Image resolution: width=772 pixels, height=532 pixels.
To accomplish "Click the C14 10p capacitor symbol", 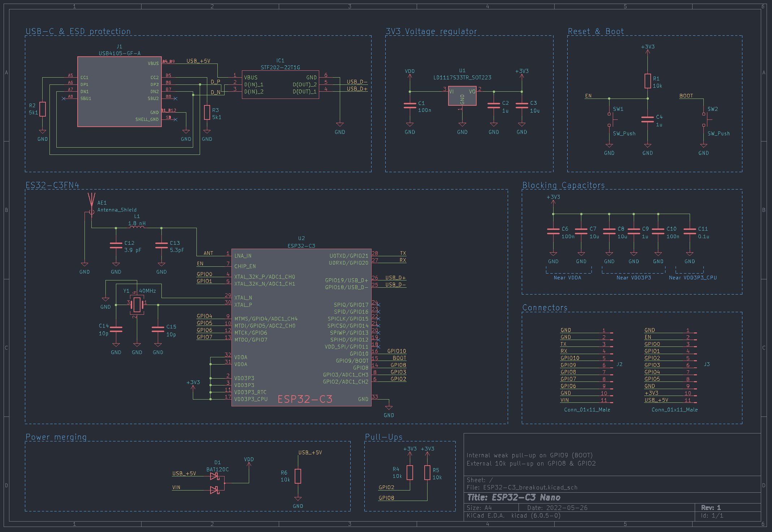I will (x=116, y=329).
